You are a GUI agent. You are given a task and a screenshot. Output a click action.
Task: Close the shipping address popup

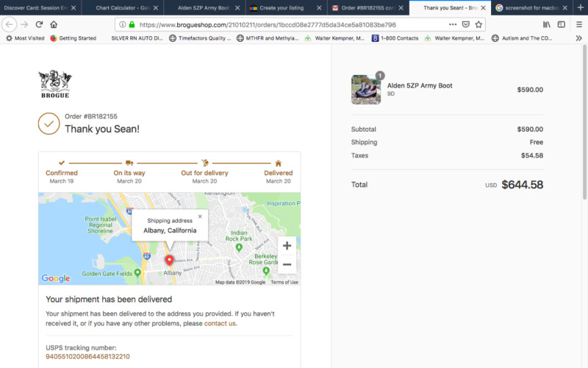200,216
